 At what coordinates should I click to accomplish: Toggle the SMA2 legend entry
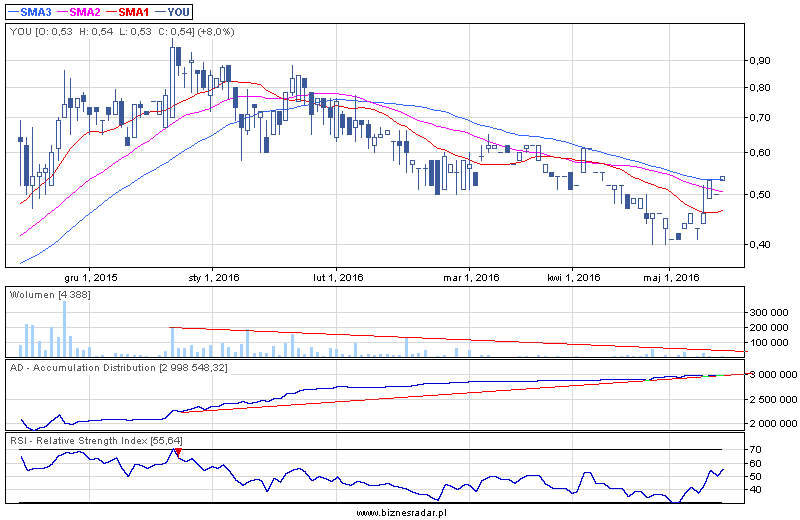[x=84, y=11]
